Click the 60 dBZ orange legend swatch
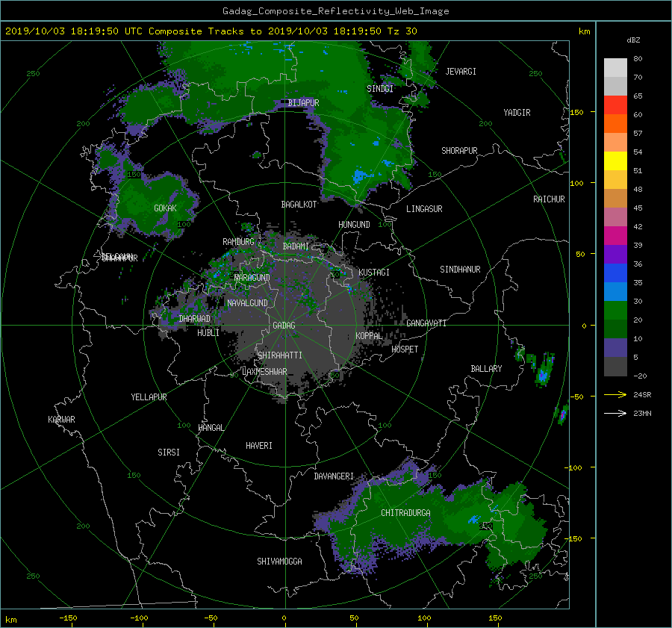This screenshot has height=628, width=672. pos(615,124)
